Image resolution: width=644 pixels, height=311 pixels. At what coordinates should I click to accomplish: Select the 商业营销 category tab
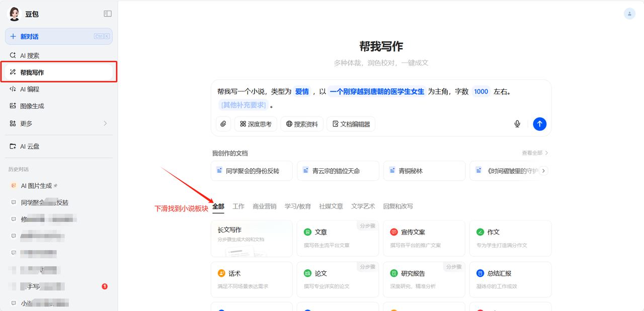265,206
